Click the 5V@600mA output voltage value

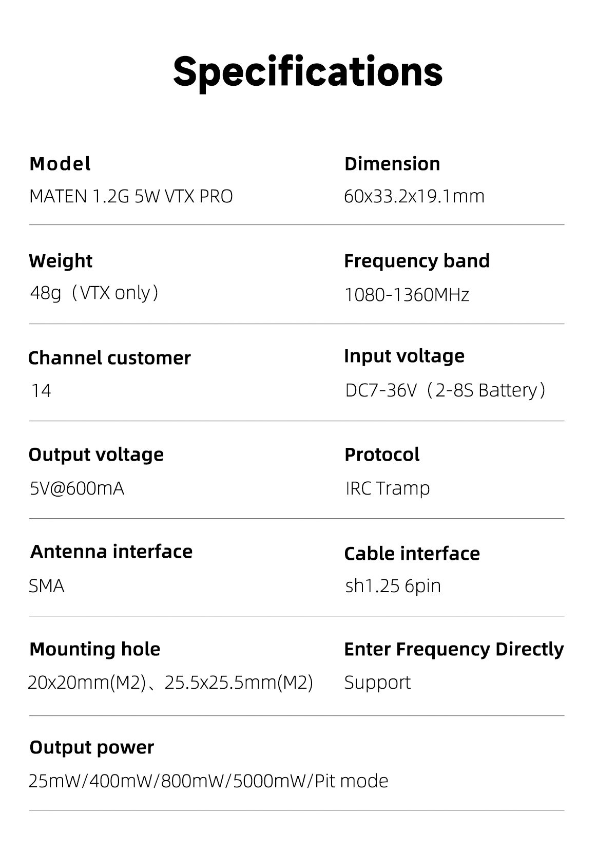tap(77, 488)
